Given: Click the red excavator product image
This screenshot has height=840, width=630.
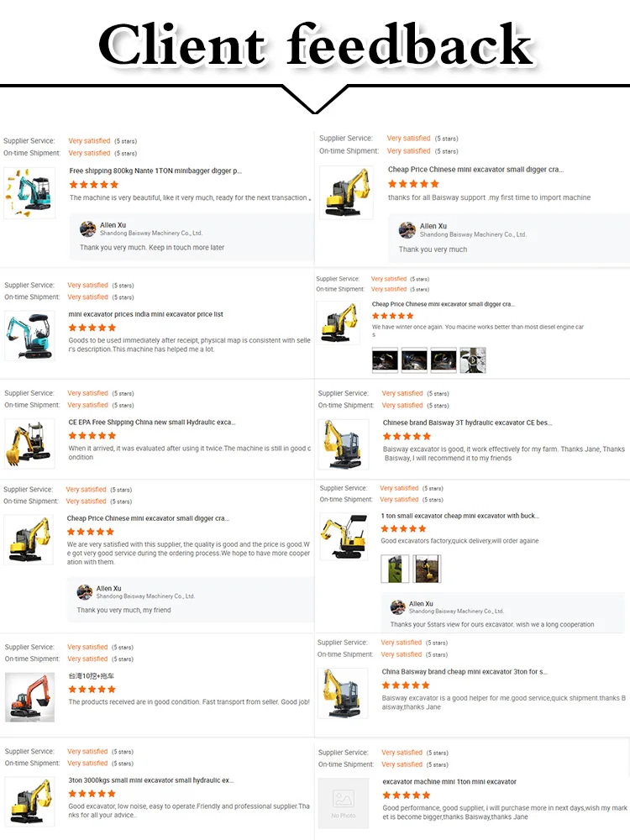Looking at the screenshot, I should 29,697.
